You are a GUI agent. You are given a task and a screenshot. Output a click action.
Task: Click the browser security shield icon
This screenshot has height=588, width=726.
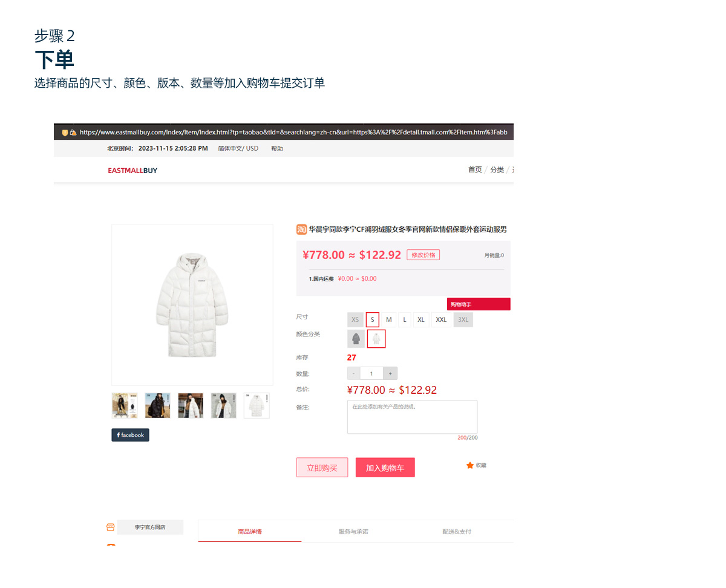click(65, 132)
